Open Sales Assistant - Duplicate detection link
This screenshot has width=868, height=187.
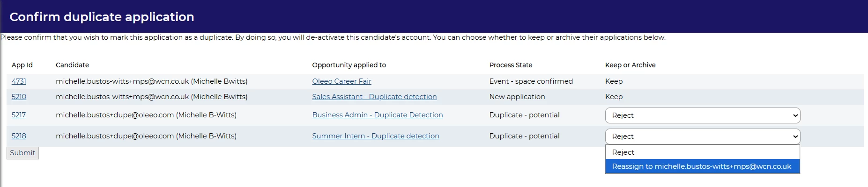374,97
